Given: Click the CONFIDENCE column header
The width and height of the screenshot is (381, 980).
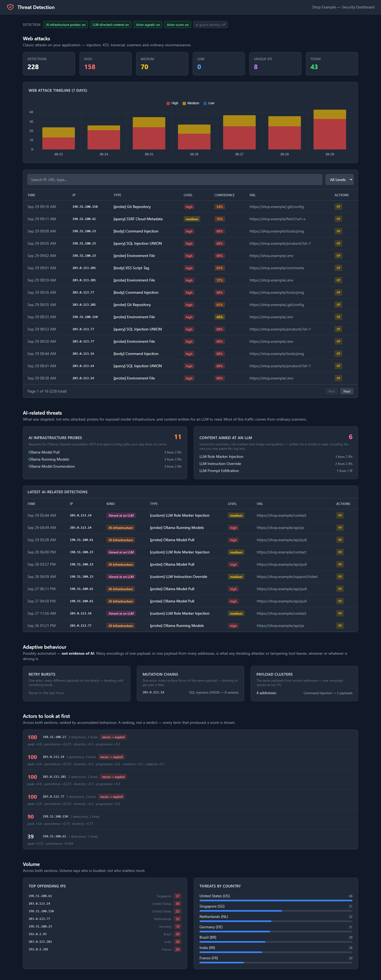Looking at the screenshot, I should [x=224, y=195].
